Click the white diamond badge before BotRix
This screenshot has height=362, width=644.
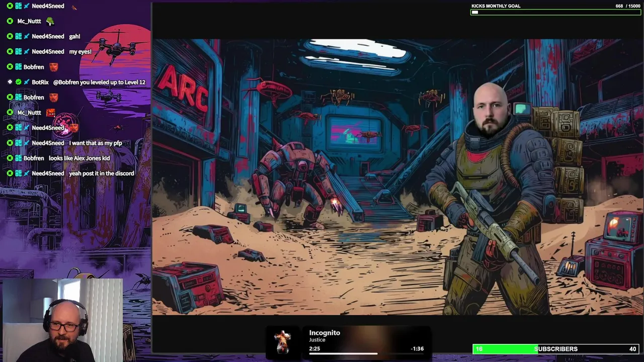pyautogui.click(x=10, y=82)
